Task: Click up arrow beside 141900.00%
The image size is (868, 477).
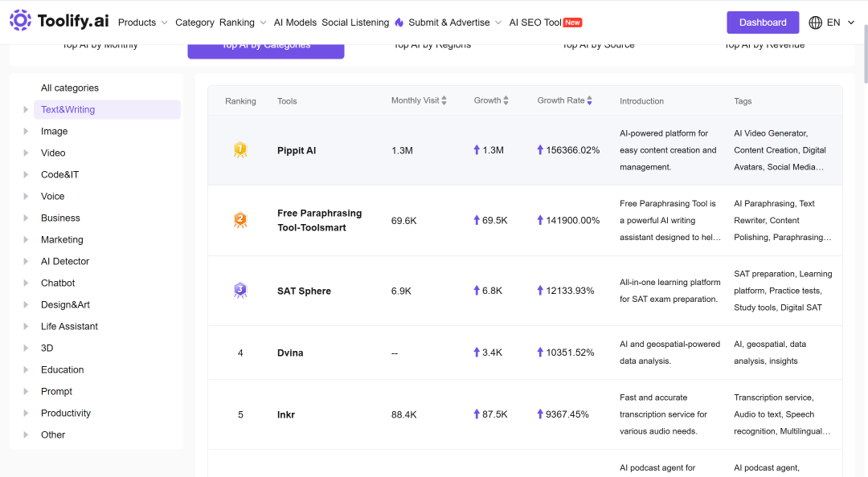Action: [540, 220]
